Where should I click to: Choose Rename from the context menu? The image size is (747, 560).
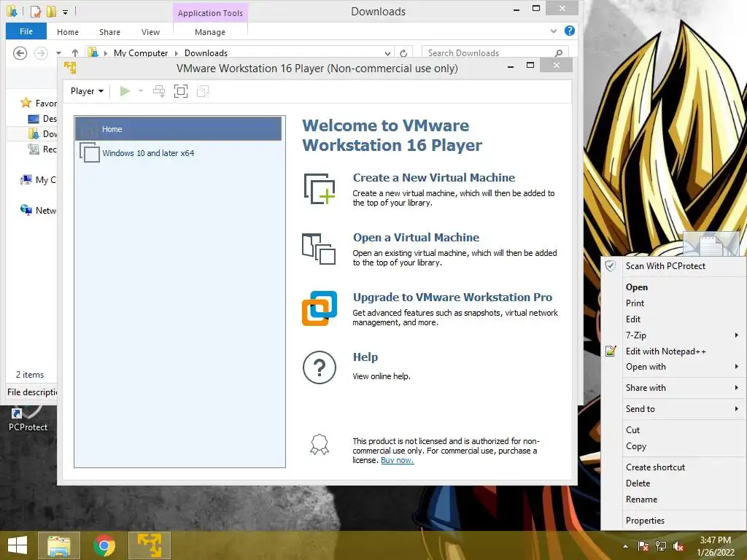673,499
